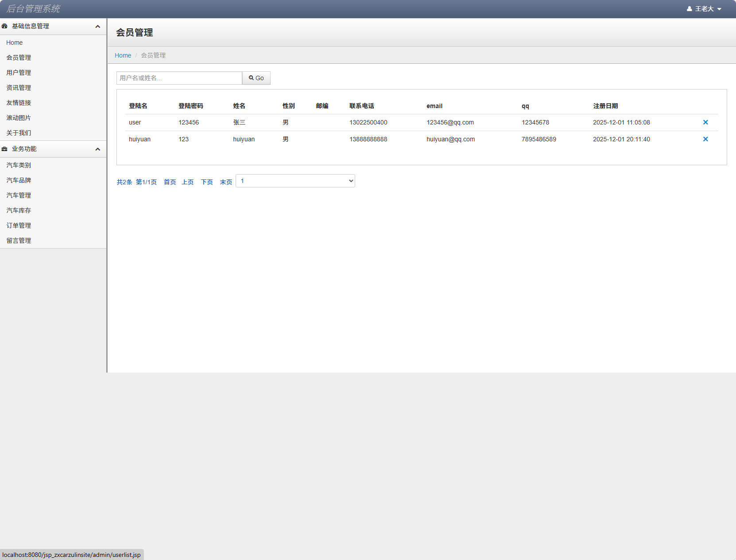Image resolution: width=736 pixels, height=560 pixels.
Task: Open the Home breadcrumb link
Action: 123,55
